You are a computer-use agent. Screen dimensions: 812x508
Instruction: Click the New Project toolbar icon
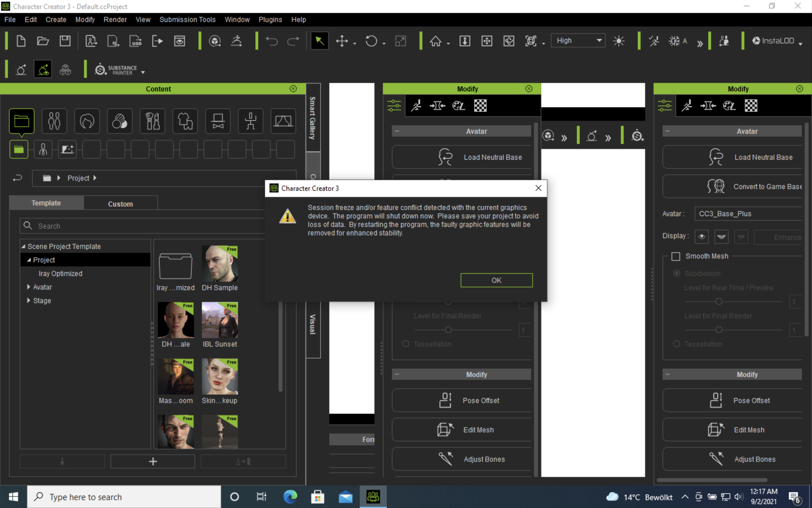coord(21,41)
